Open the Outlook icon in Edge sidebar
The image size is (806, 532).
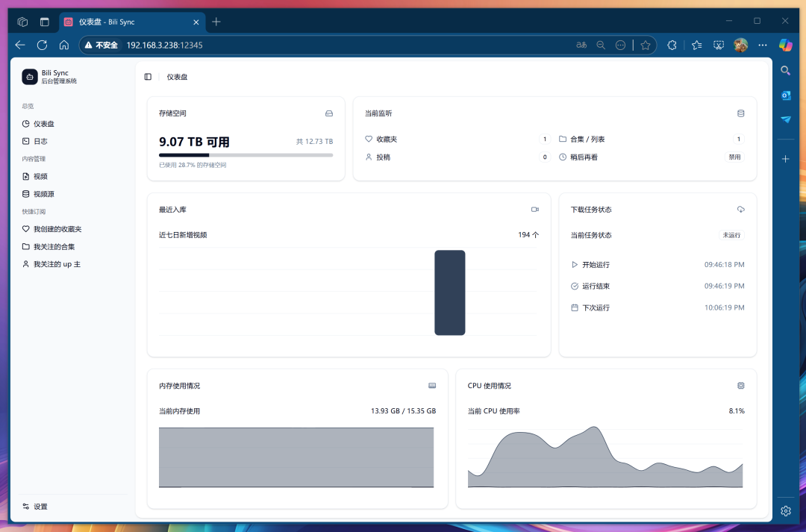(785, 95)
